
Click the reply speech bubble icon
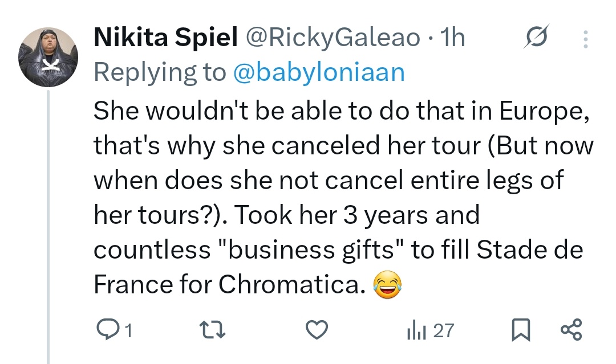(106, 330)
